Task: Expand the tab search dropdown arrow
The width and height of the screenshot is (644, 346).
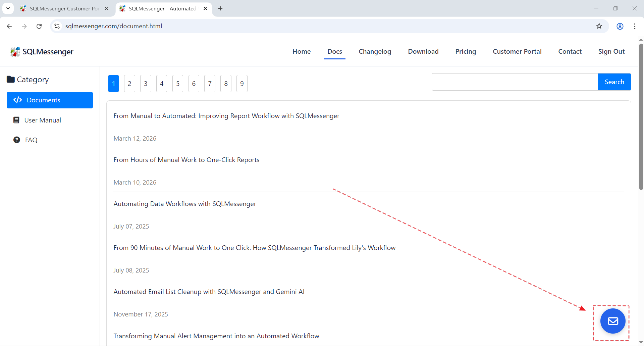Action: (x=8, y=8)
